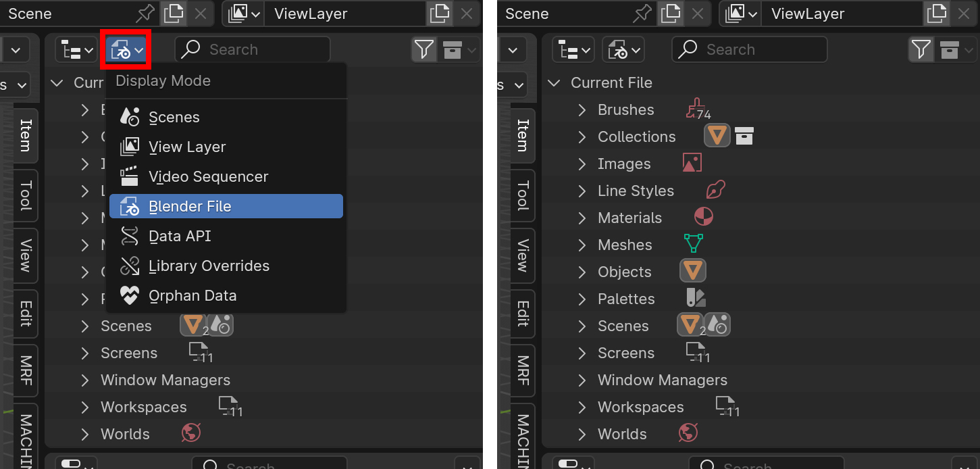The height and width of the screenshot is (469, 980).
Task: Click the View Layer image-stack icon in menu
Action: pos(129,147)
